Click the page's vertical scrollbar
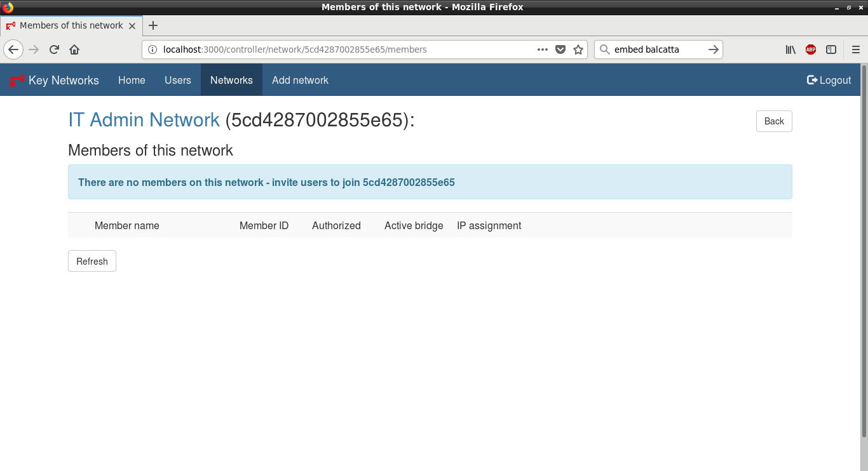Image resolution: width=868 pixels, height=471 pixels. tap(864, 254)
